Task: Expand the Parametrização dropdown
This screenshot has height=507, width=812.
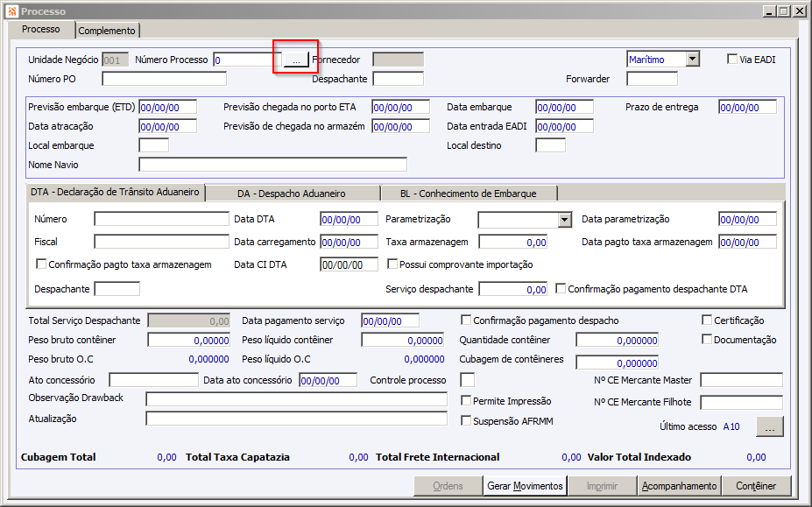Action: (x=564, y=220)
